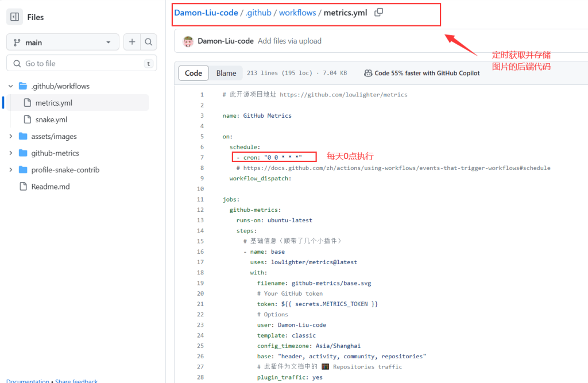Image resolution: width=588 pixels, height=383 pixels.
Task: Switch to the Blame tab
Action: [226, 73]
